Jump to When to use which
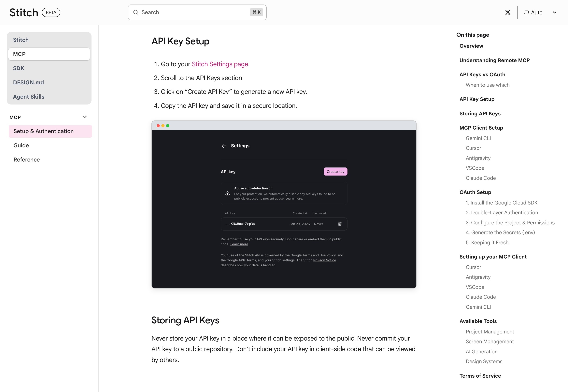 point(488,85)
